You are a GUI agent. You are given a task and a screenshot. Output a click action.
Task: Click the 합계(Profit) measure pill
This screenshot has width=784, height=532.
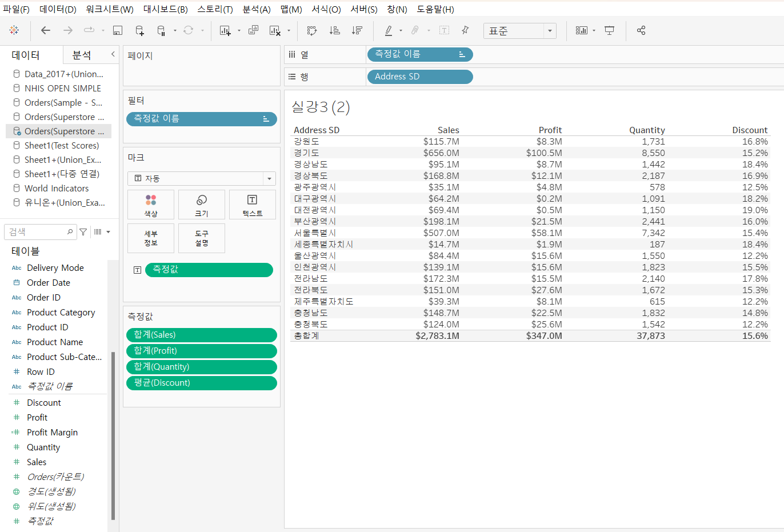202,351
